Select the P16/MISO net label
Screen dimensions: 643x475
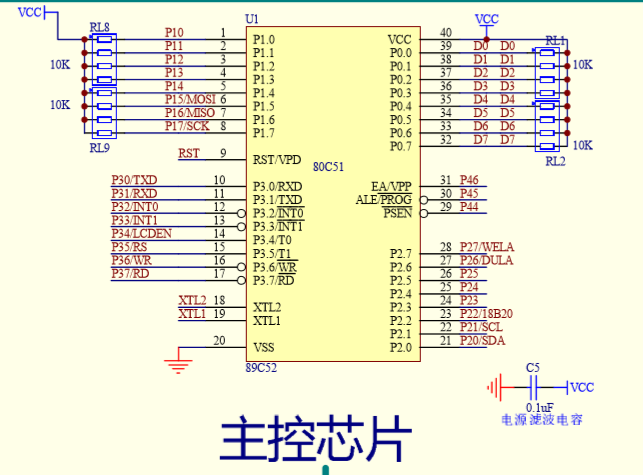point(190,112)
